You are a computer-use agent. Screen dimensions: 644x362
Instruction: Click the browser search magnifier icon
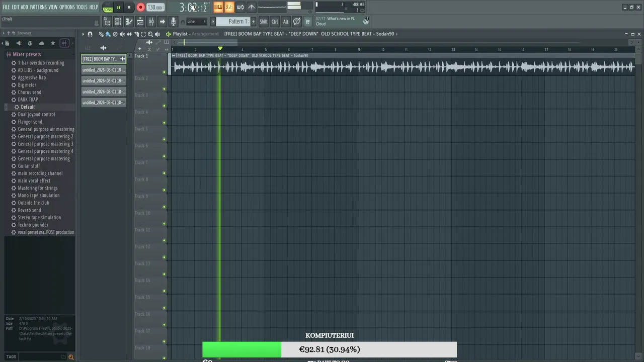(x=71, y=357)
